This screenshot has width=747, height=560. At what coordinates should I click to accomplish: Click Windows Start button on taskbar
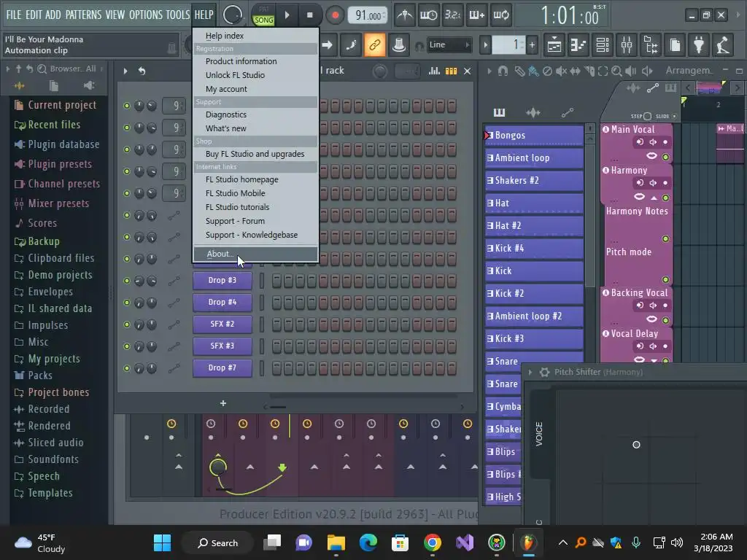[162, 542]
